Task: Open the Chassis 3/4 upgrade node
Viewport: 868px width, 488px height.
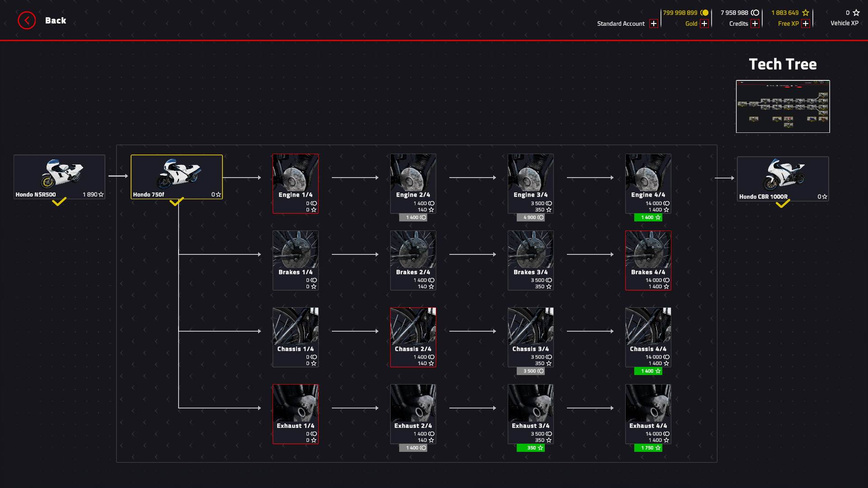Action: coord(530,337)
